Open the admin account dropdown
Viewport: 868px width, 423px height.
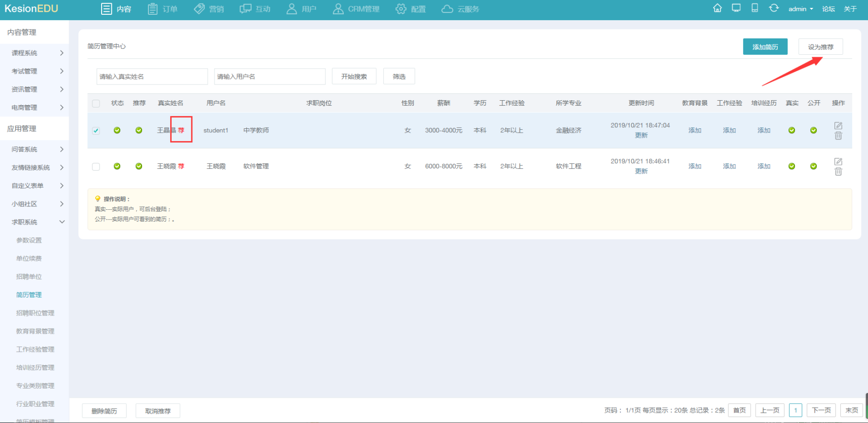[x=800, y=9]
